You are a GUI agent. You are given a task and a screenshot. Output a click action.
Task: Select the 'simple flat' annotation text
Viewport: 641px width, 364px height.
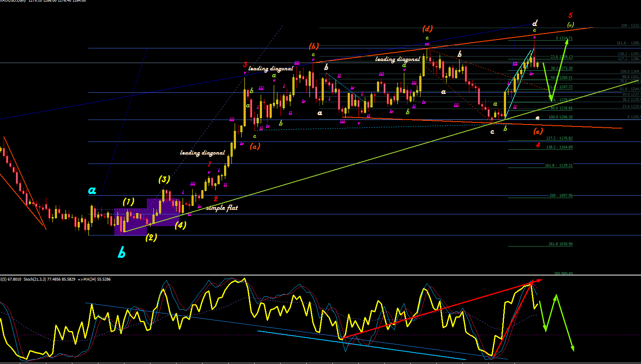(222, 208)
